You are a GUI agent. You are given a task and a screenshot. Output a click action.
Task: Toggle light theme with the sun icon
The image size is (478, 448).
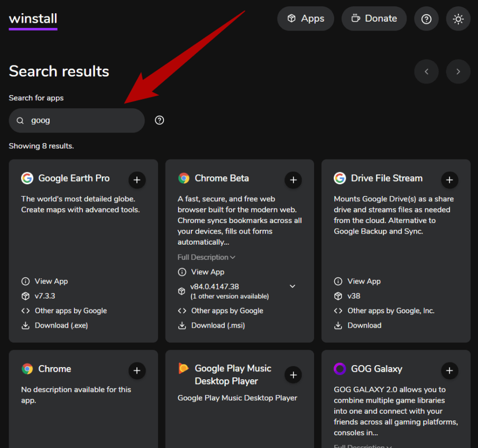458,19
